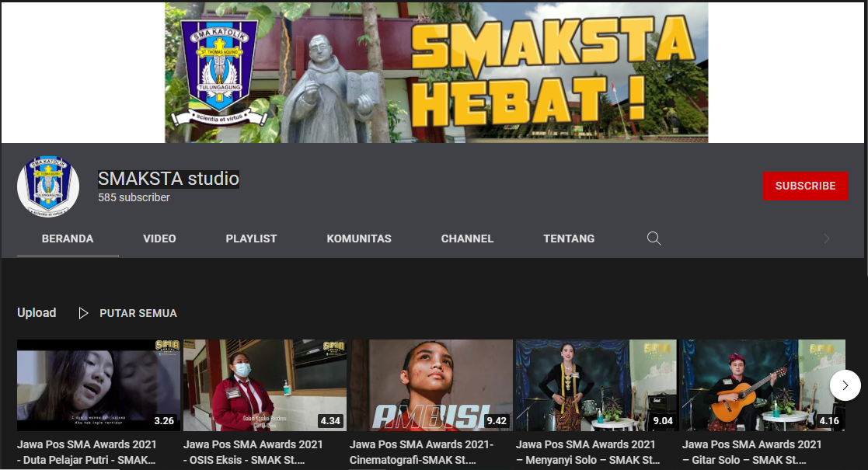Image resolution: width=868 pixels, height=470 pixels.
Task: Click the SMAKSTA studio channel avatar logo
Action: [48, 186]
